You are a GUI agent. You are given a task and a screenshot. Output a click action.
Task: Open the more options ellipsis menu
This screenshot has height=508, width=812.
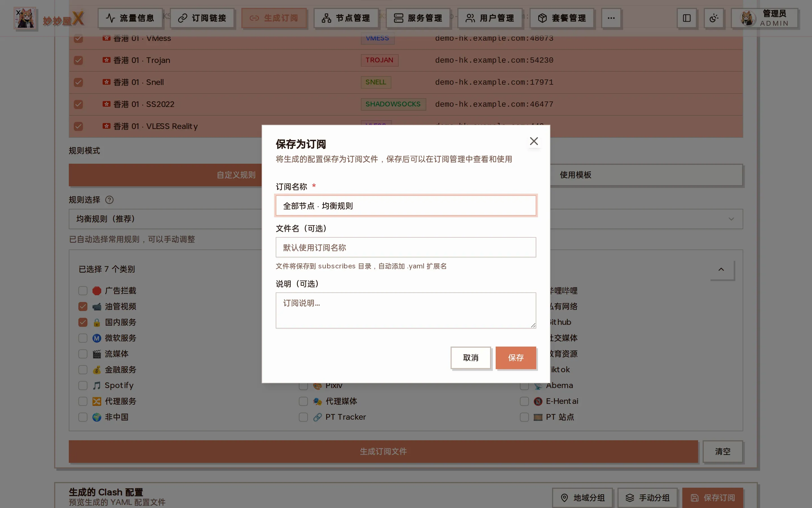611,18
